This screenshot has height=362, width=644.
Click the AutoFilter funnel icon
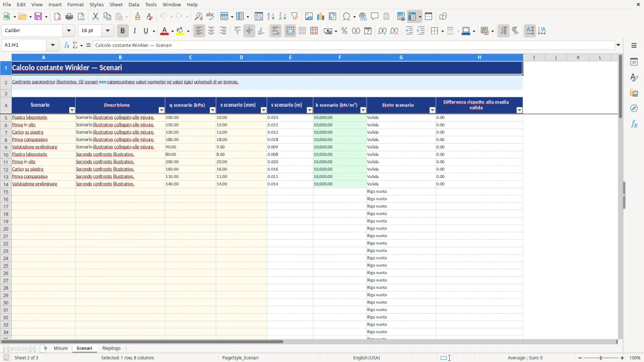coord(295,17)
